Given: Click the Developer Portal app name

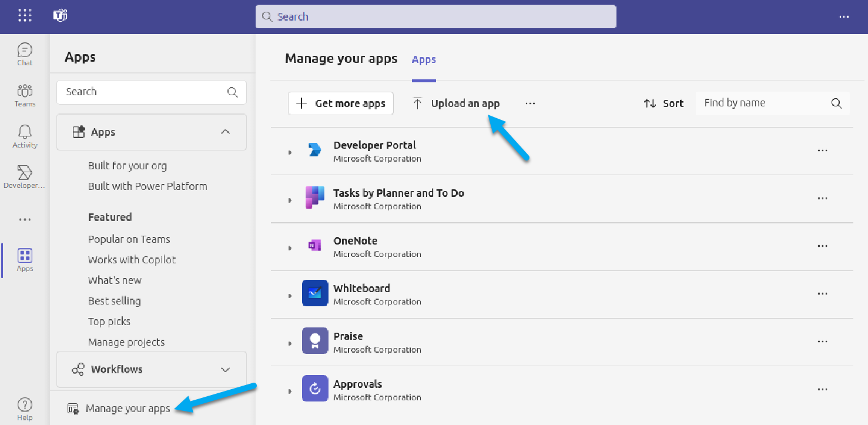Looking at the screenshot, I should [x=374, y=145].
